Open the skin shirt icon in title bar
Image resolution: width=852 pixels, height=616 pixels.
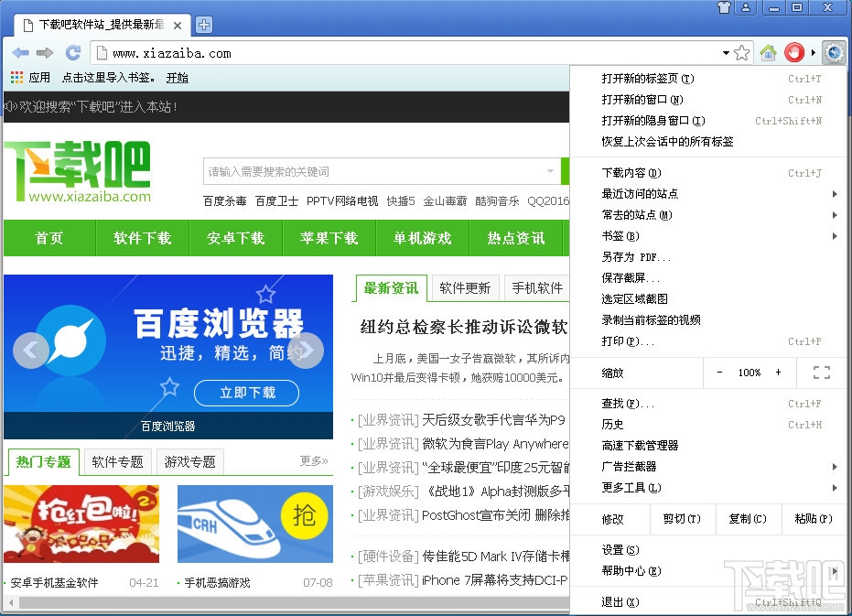click(724, 7)
